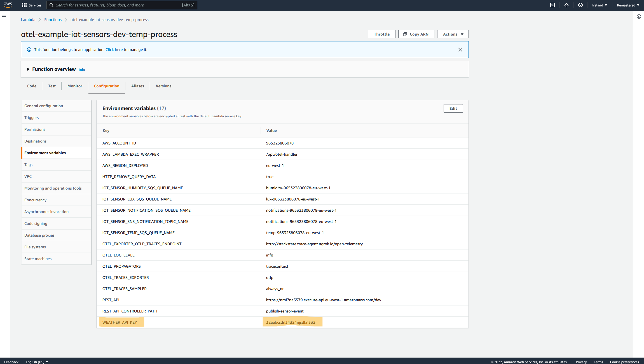Image resolution: width=644 pixels, height=364 pixels.
Task: Open Asynchronous invocation section
Action: coord(56,212)
